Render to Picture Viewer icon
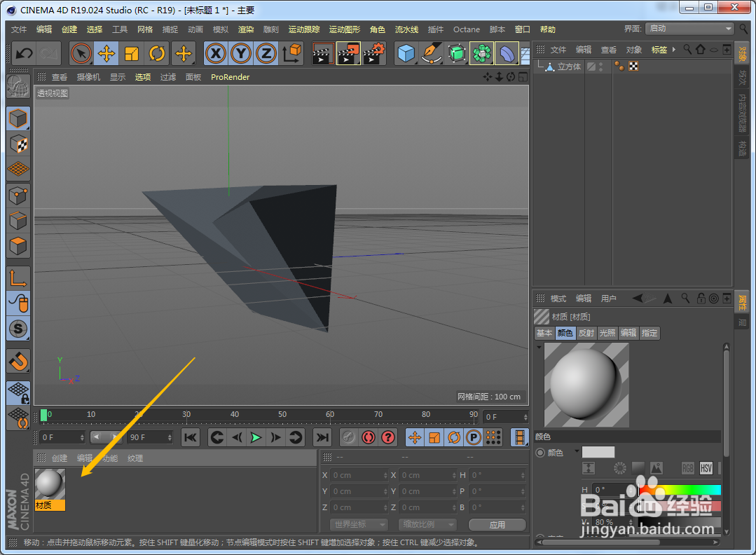 coord(349,53)
